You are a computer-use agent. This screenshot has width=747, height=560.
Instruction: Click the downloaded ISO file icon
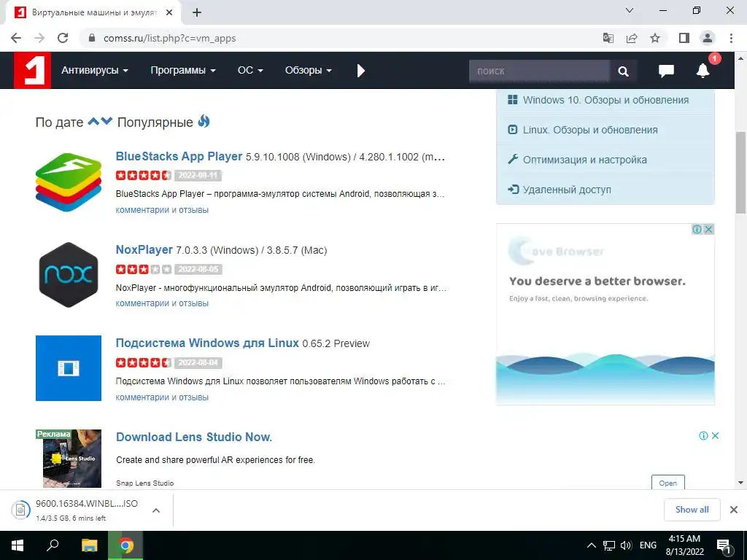pos(20,510)
